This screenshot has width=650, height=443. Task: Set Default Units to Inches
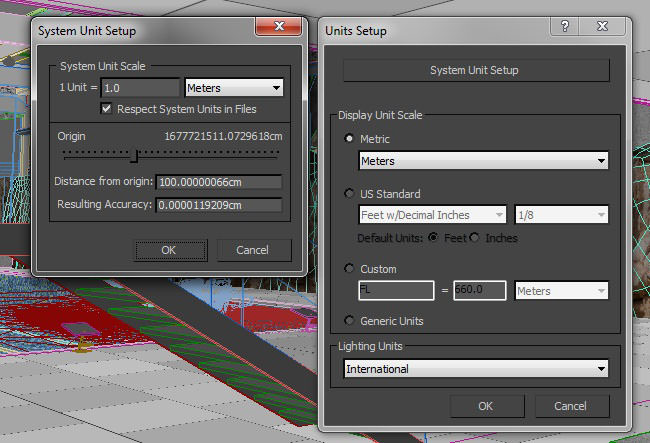click(475, 237)
